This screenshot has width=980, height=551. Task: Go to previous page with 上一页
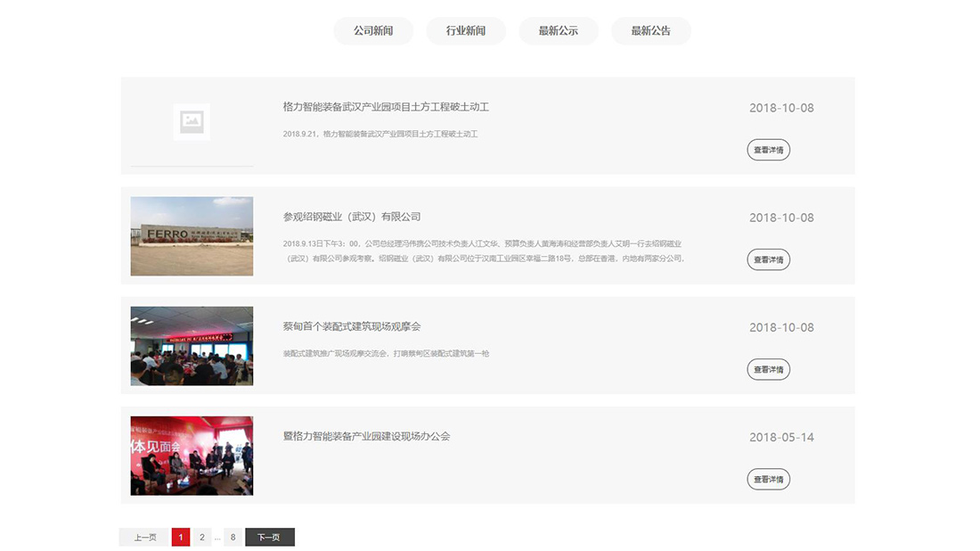click(144, 538)
